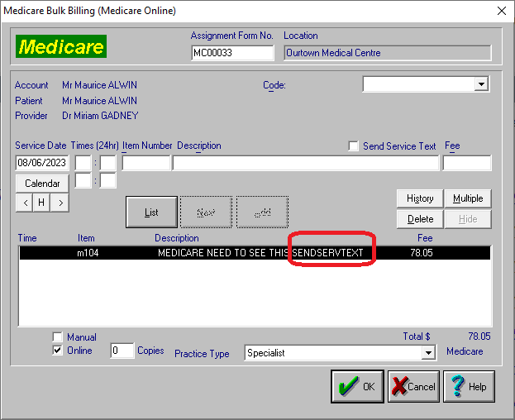Click the Description column header of the list

click(x=177, y=238)
